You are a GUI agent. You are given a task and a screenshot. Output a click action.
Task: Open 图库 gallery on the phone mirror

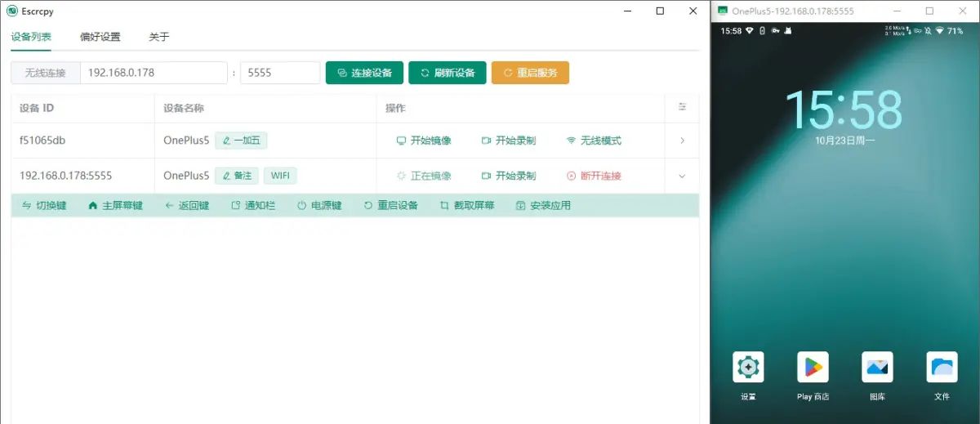click(877, 376)
